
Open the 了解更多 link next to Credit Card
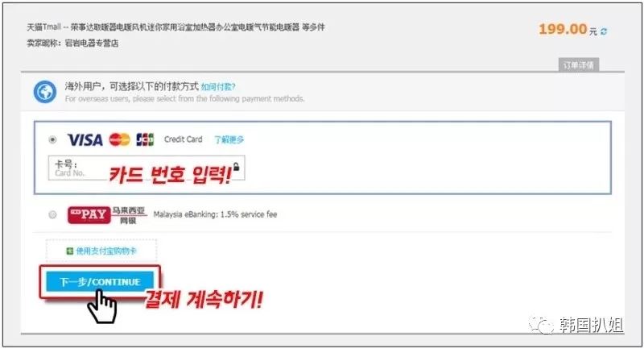point(229,140)
